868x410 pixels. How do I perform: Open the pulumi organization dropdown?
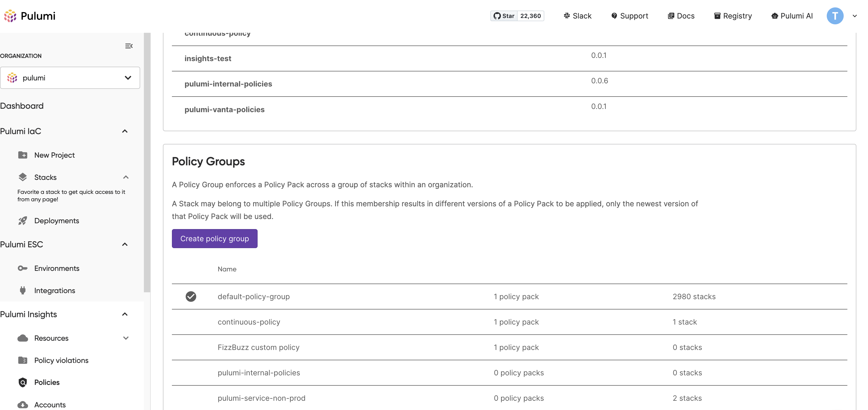(x=70, y=78)
